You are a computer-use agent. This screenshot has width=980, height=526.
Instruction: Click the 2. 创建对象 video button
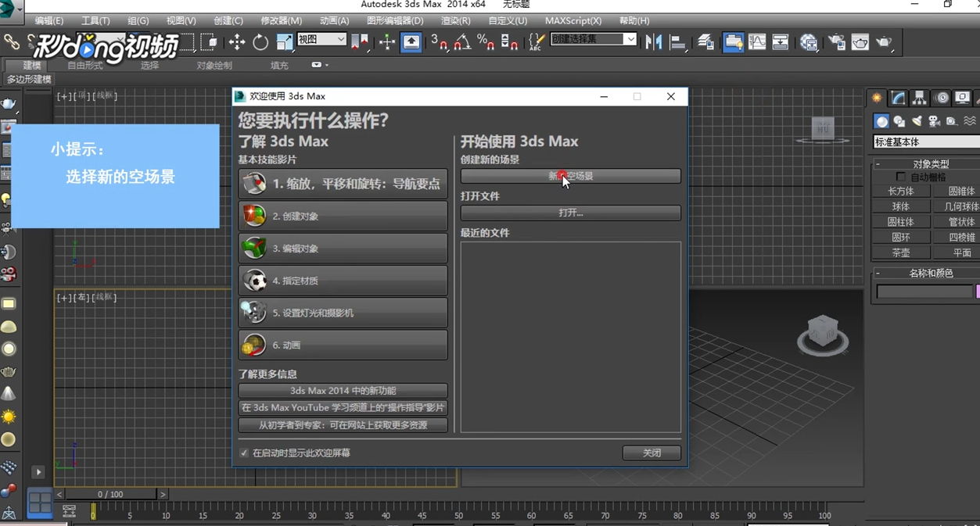[343, 216]
